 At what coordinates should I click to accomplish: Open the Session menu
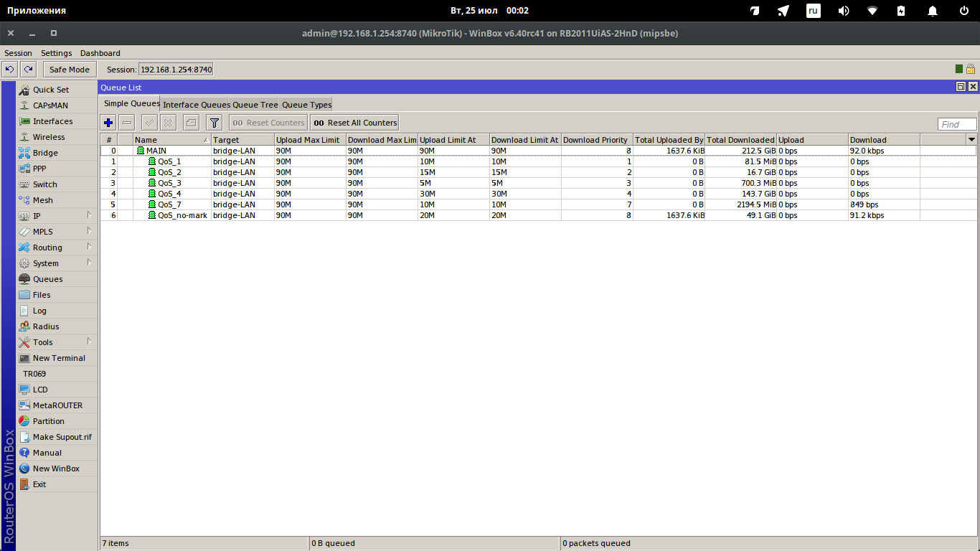click(18, 53)
